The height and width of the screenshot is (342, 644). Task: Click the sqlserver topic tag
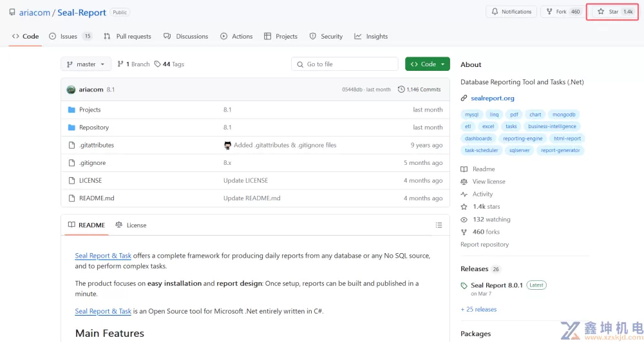tap(520, 151)
